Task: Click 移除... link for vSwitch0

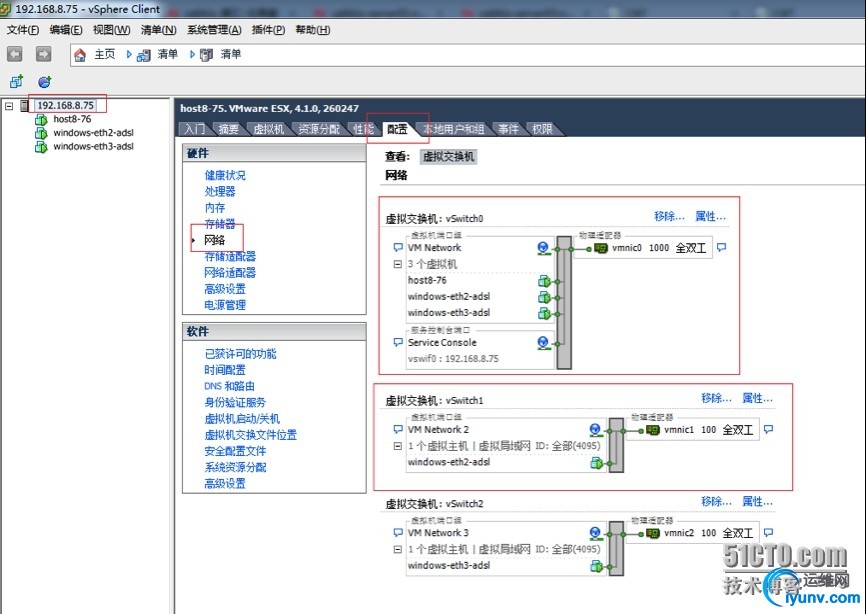Action: pos(669,216)
